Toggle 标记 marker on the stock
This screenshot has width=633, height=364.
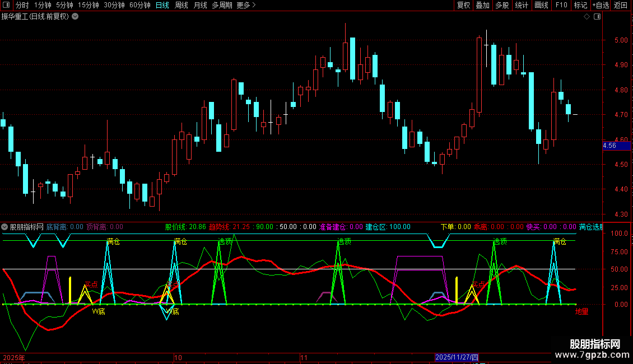tap(580, 5)
